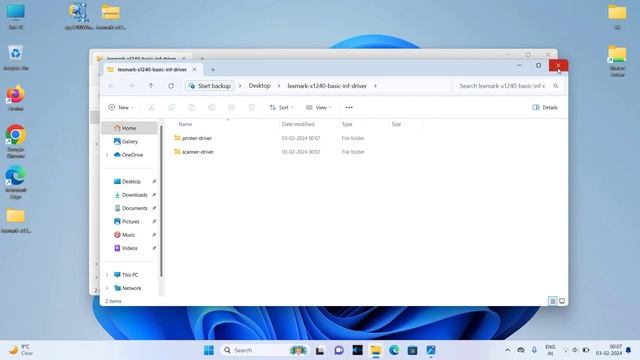Select the printer-driver folder
This screenshot has width=640, height=360.
click(x=197, y=138)
